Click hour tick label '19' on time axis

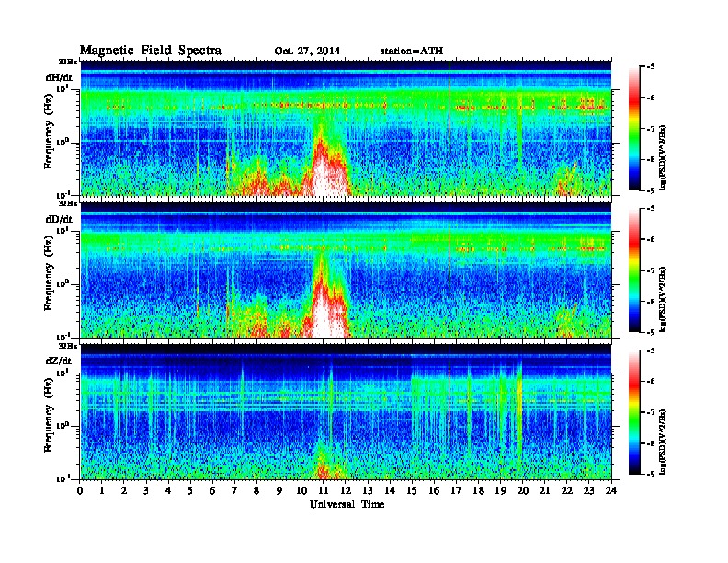[x=500, y=491]
